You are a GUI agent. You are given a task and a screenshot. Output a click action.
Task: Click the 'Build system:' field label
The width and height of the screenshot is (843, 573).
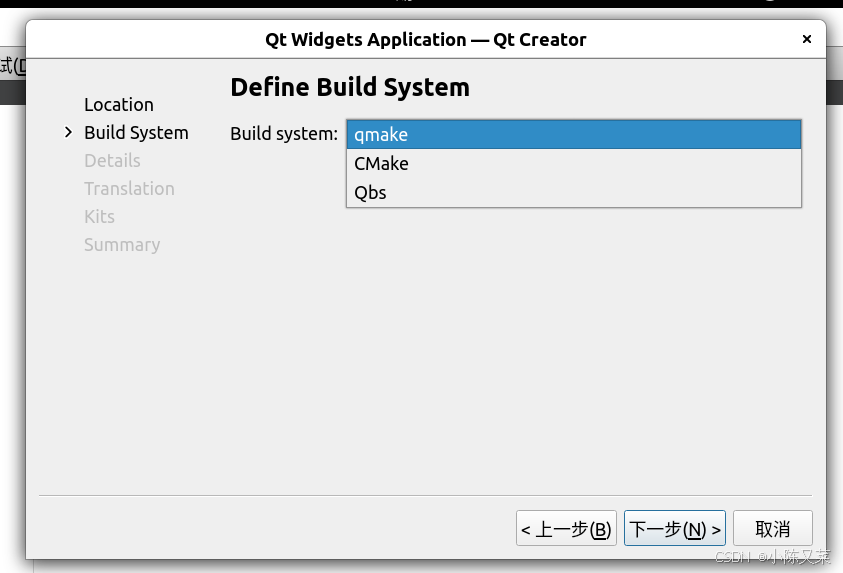pos(284,133)
